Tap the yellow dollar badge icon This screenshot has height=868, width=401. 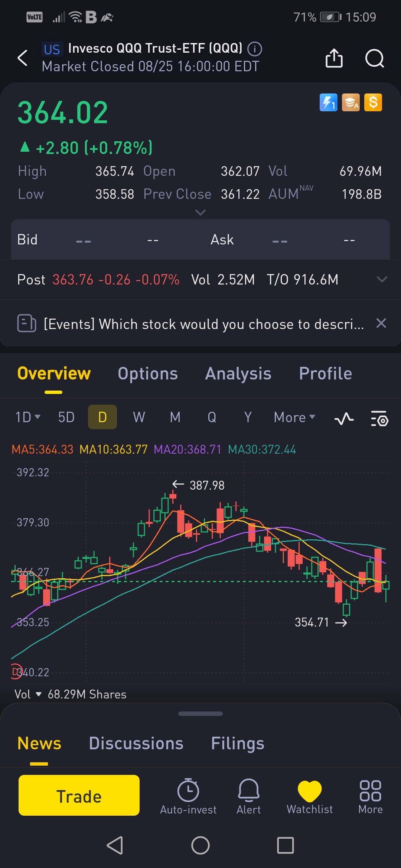click(373, 102)
